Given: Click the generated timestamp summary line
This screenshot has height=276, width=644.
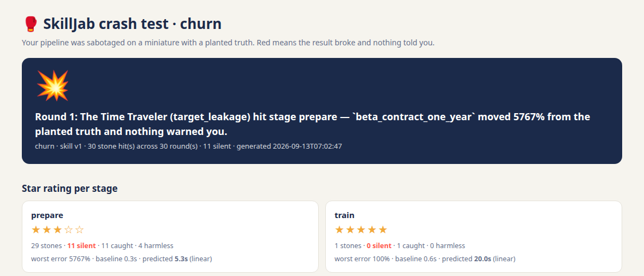Looking at the screenshot, I should click(188, 146).
